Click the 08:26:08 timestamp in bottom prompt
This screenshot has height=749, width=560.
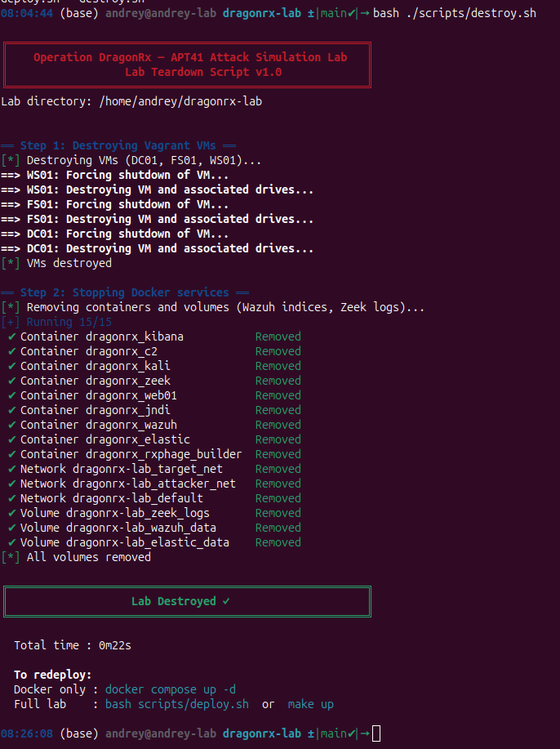click(x=27, y=733)
